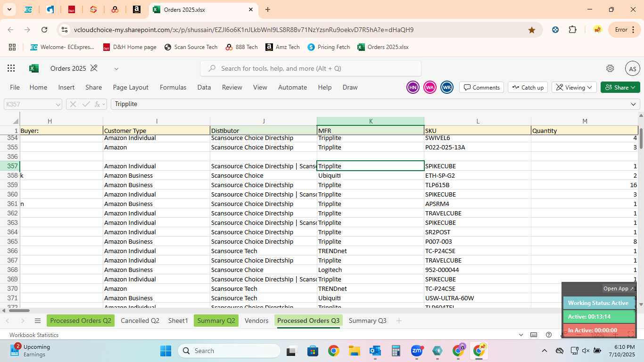The image size is (644, 362).
Task: Click the WR collaborator presence avatar
Action: (447, 87)
